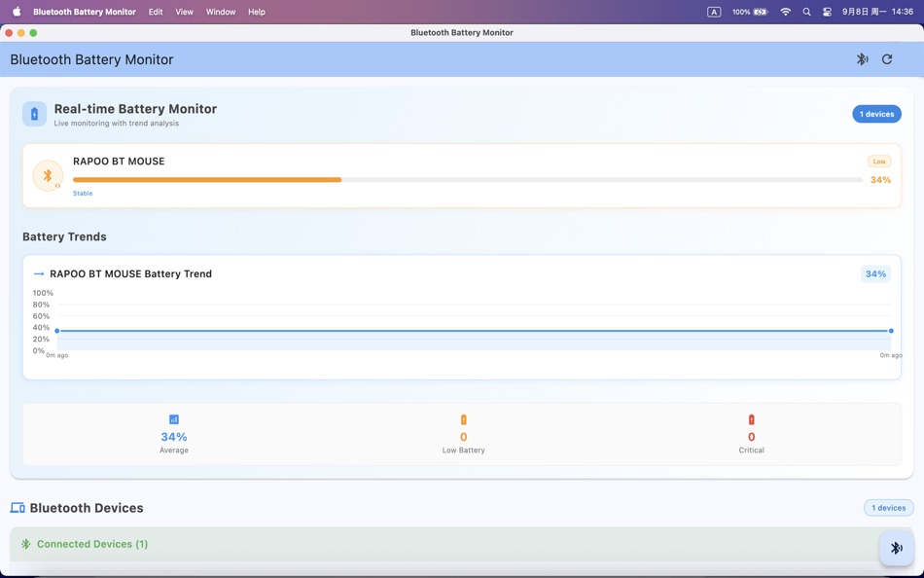The image size is (924, 578).
Task: Click the 34% badge in the Battery Trend header
Action: coord(874,273)
